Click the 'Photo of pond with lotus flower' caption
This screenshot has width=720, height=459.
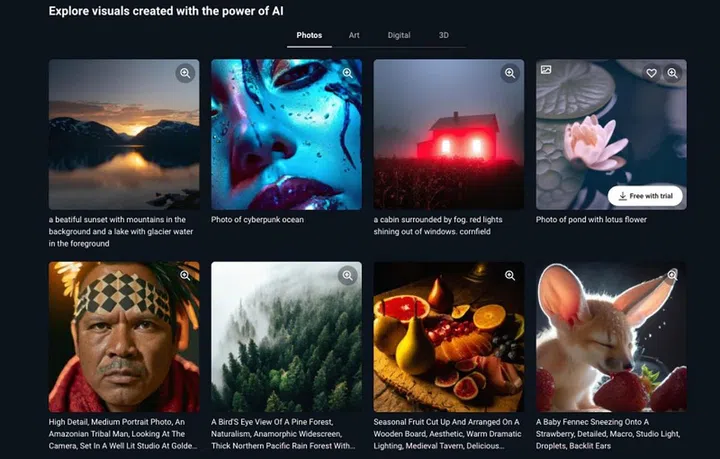[x=591, y=220]
